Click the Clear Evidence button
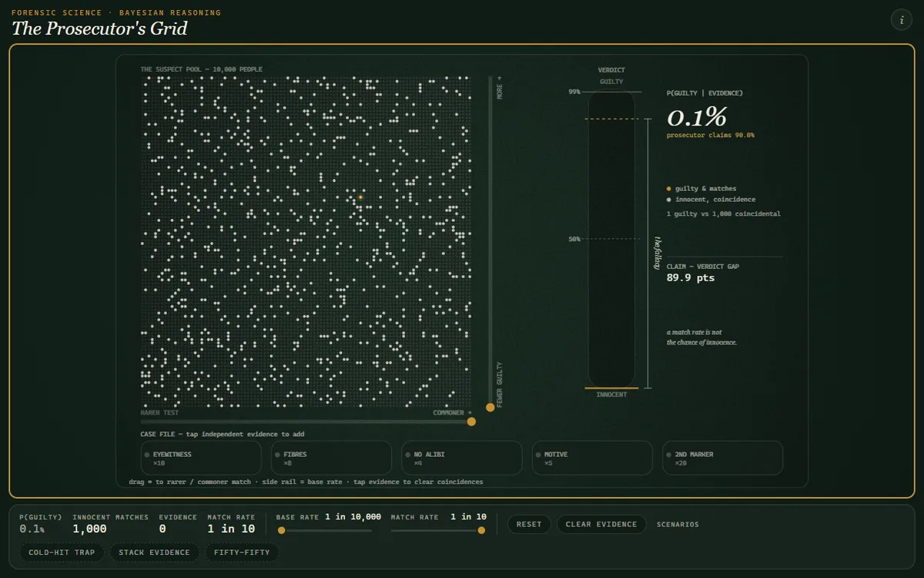Screen dimensions: 924x578 coord(601,524)
